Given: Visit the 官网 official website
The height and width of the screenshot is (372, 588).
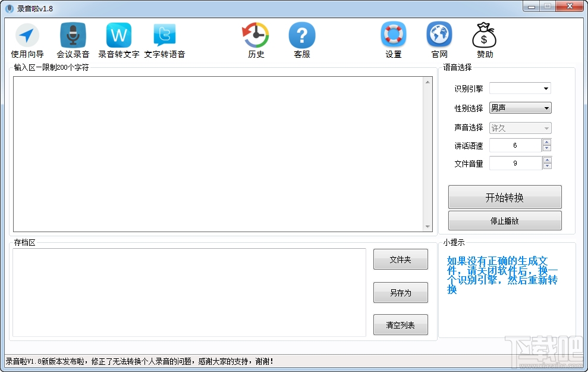Looking at the screenshot, I should tap(439, 39).
